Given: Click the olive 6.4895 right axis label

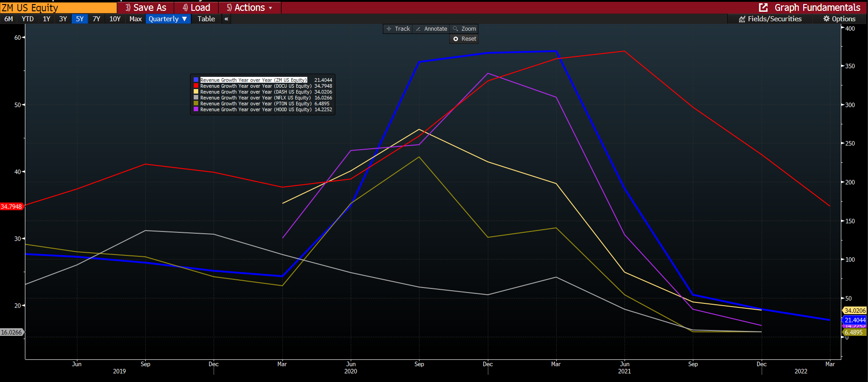Looking at the screenshot, I should coord(854,332).
